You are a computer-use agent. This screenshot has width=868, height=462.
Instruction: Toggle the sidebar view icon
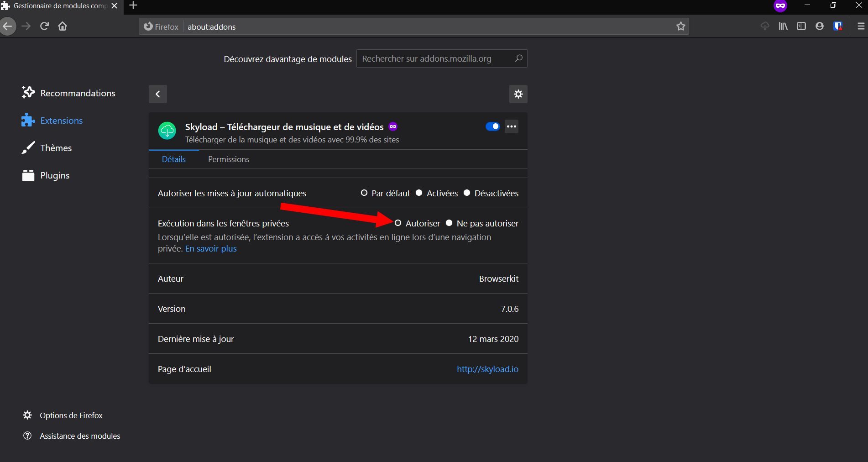(801, 26)
